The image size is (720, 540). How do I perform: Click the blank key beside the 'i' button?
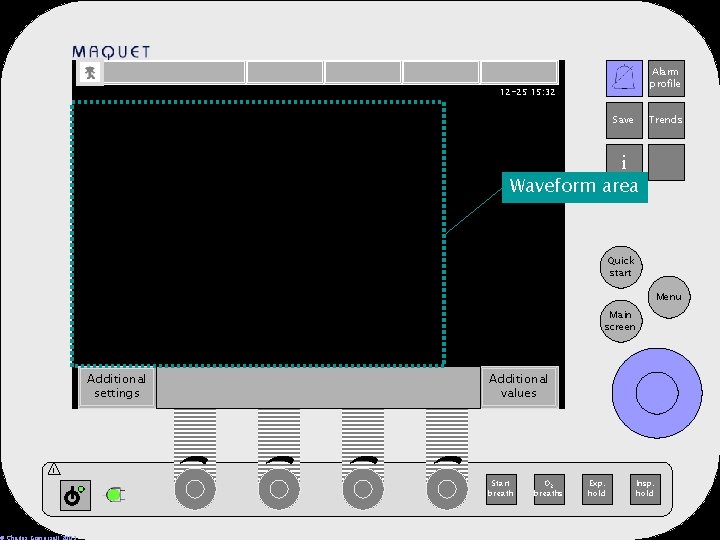(x=666, y=162)
